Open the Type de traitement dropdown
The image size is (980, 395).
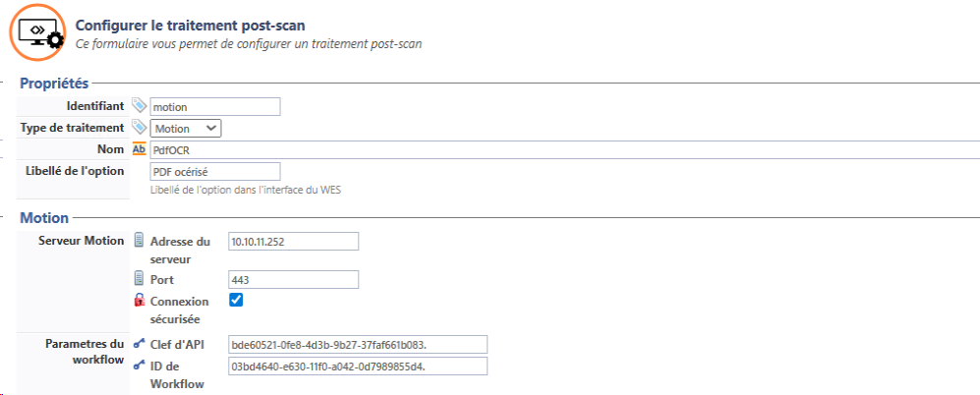coord(186,129)
